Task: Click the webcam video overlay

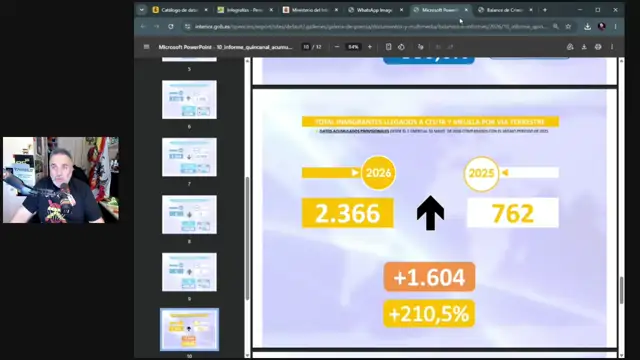Action: [x=61, y=180]
